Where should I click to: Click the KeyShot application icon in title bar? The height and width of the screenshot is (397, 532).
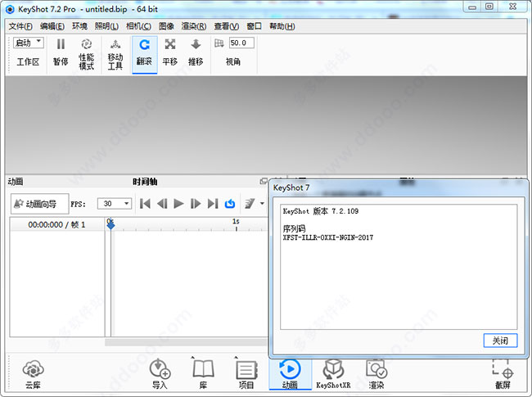click(10, 9)
